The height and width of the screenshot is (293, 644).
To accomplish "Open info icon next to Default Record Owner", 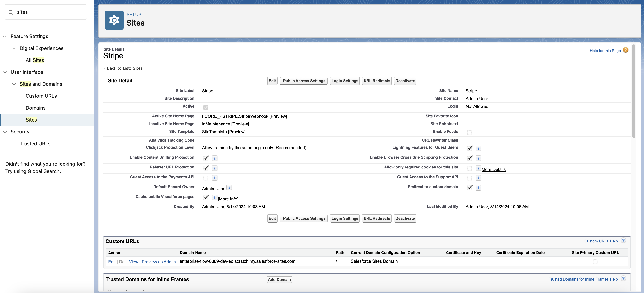I will (229, 187).
